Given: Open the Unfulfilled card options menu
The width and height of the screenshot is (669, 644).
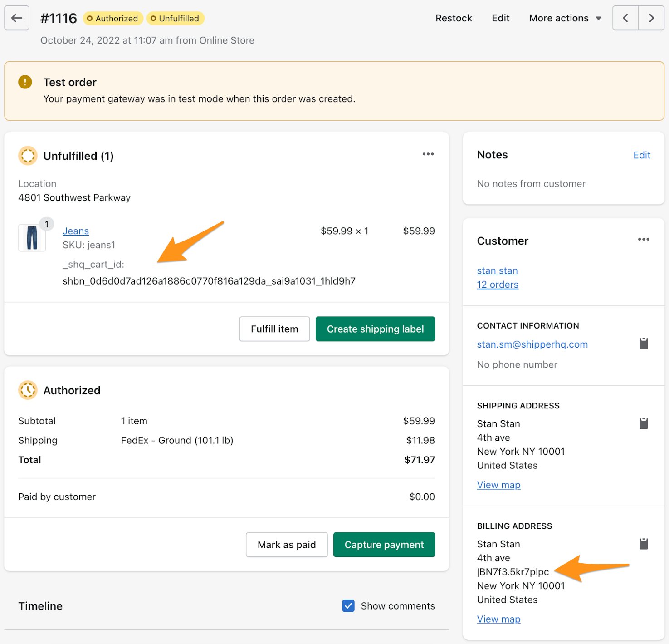Looking at the screenshot, I should [428, 154].
